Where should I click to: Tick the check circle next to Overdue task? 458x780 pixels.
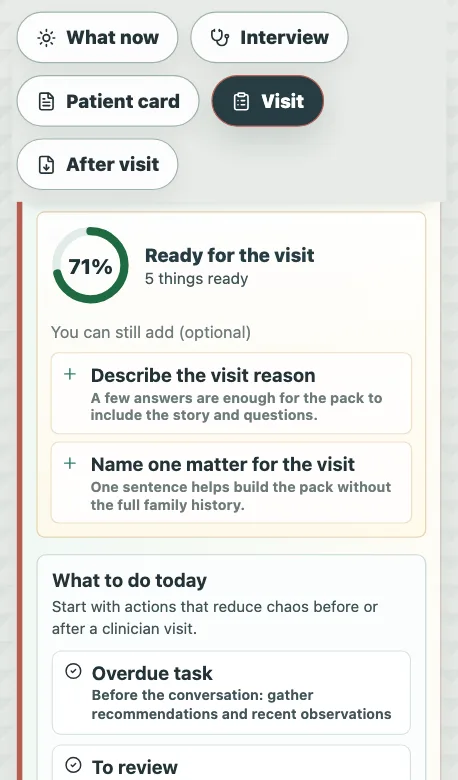point(73,672)
